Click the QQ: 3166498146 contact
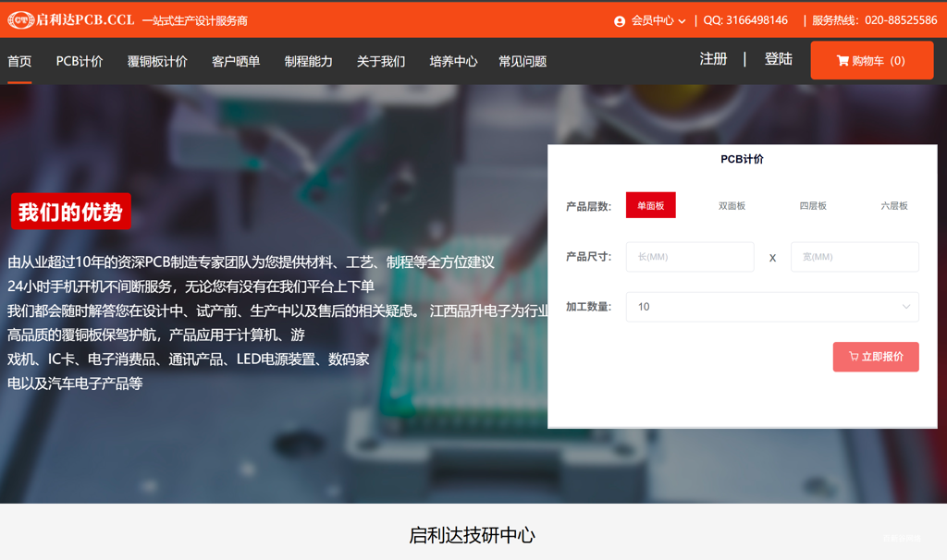 pyautogui.click(x=745, y=20)
